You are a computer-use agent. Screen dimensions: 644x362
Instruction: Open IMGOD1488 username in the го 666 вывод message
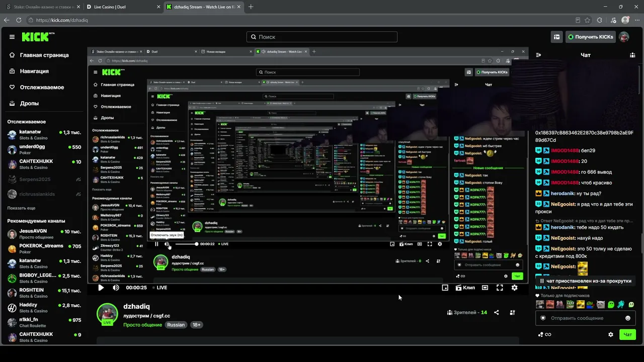pos(565,172)
